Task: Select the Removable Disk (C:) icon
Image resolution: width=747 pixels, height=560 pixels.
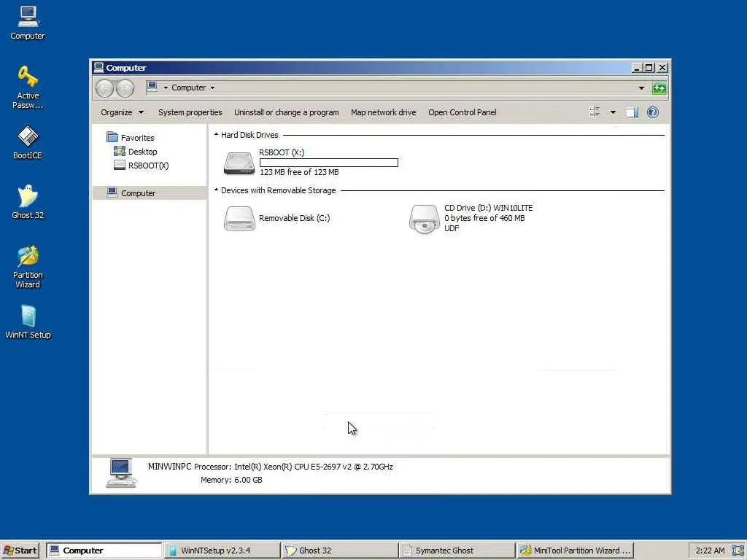Action: pyautogui.click(x=239, y=218)
